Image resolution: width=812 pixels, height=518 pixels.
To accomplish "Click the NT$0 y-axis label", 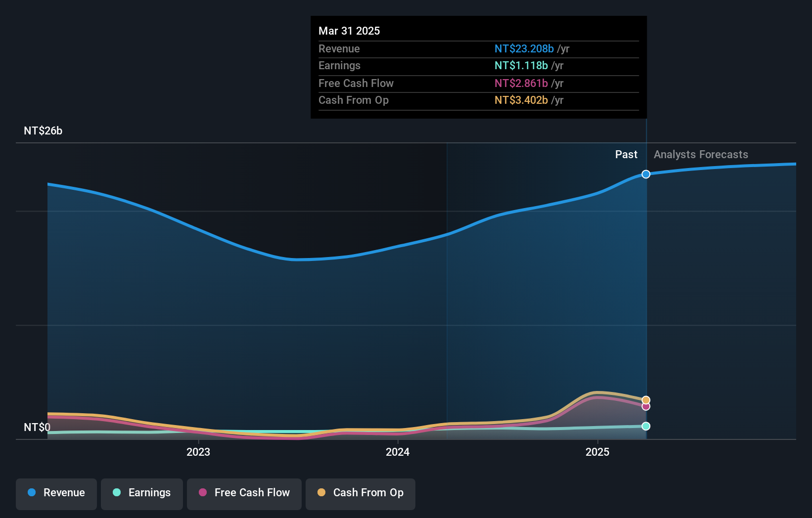I will pyautogui.click(x=37, y=427).
